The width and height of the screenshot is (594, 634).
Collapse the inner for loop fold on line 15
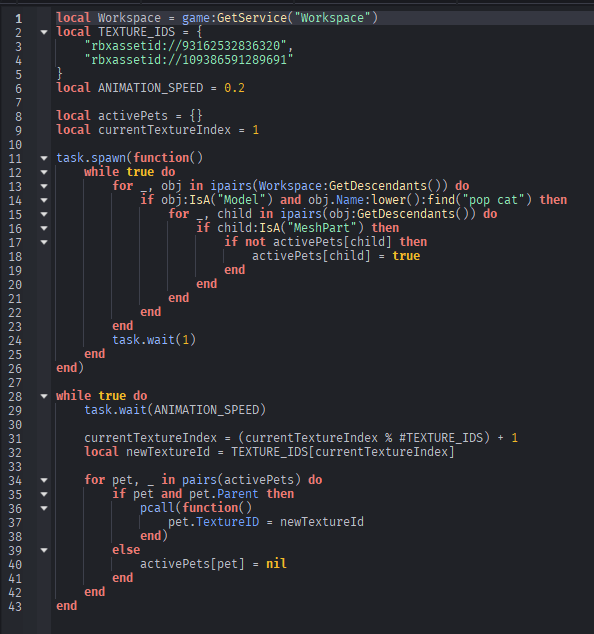pos(44,214)
